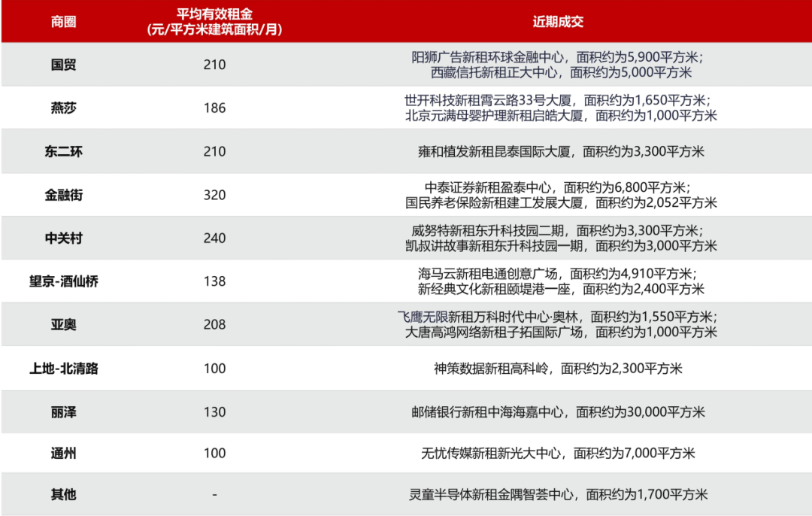Click rent value 100 in 上地-北清路 row
Image resolution: width=812 pixels, height=516 pixels.
point(214,369)
